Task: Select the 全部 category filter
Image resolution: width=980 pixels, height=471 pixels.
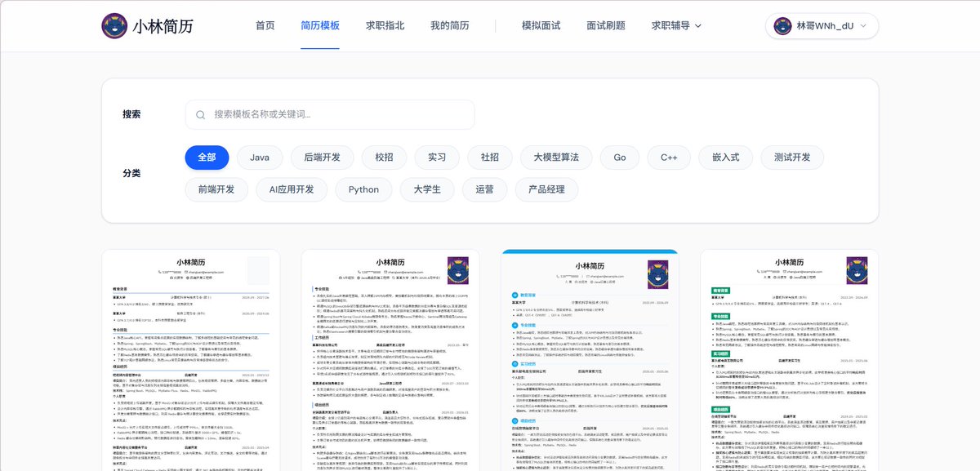Action: tap(207, 158)
